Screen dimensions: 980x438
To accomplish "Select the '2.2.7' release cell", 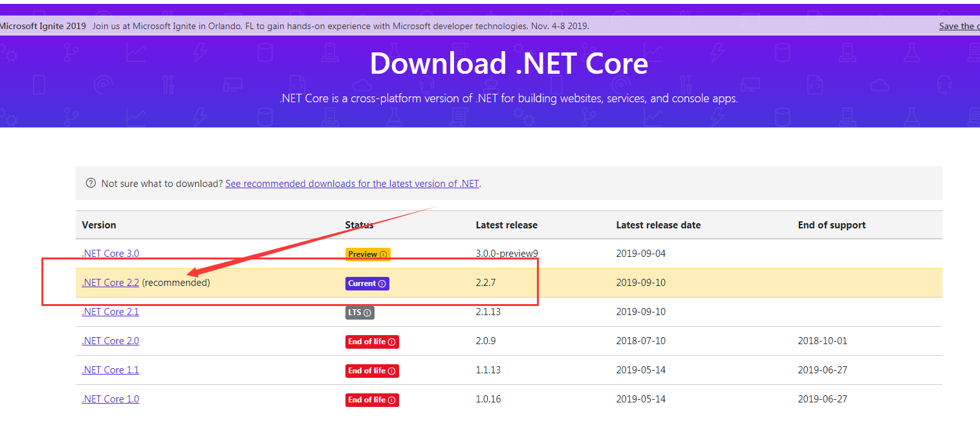I will pos(486,283).
